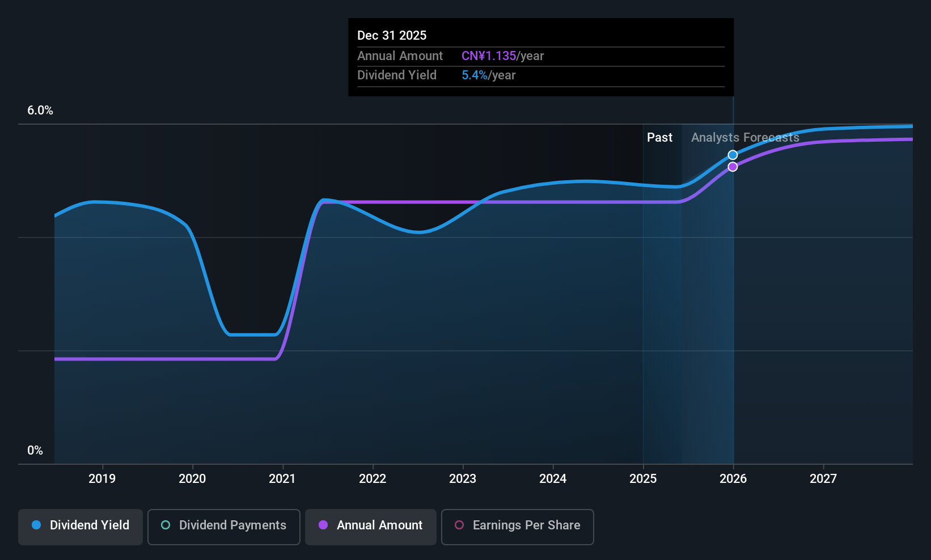
Task: Click the 0% y-axis label
Action: [35, 451]
